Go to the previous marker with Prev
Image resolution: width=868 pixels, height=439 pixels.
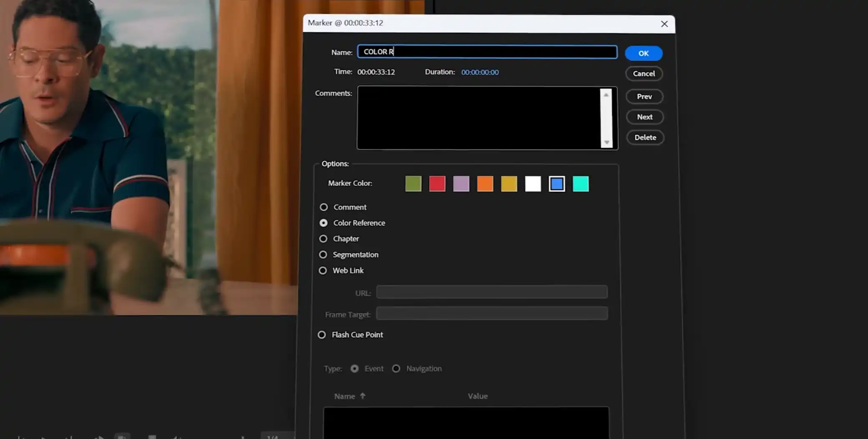644,96
